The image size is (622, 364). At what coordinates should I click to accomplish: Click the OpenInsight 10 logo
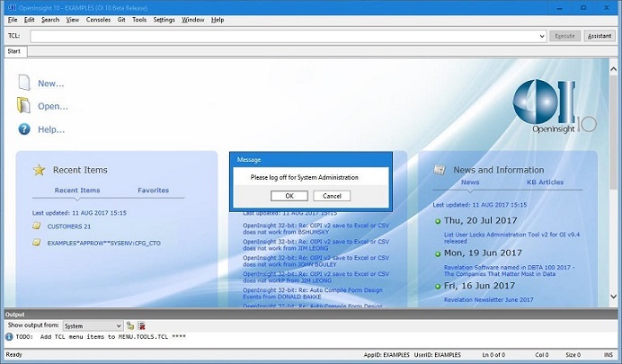pyautogui.click(x=554, y=106)
